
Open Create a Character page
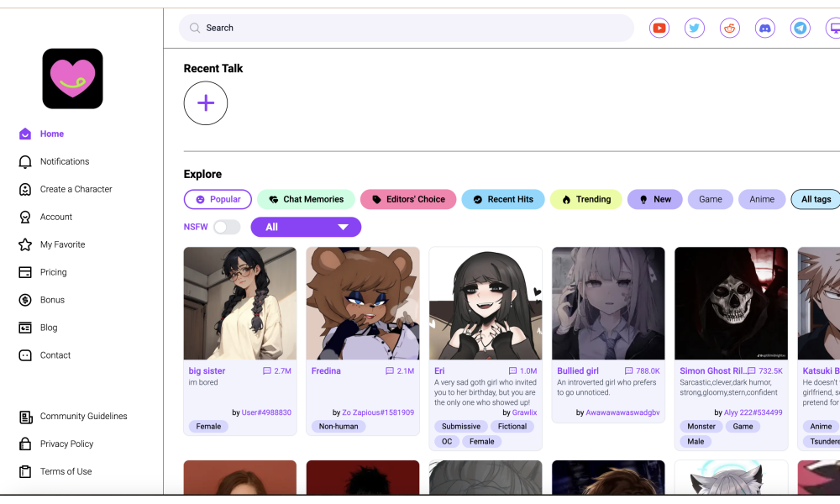click(76, 189)
